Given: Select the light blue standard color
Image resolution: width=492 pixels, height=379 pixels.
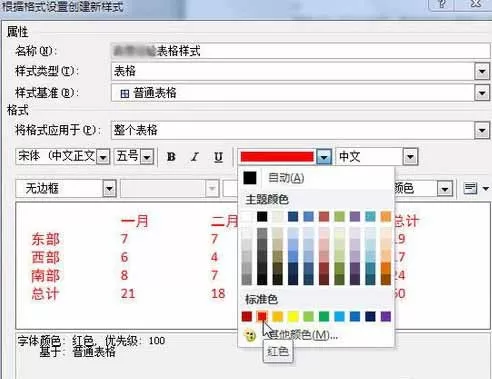Looking at the screenshot, I should pyautogui.click(x=339, y=316).
